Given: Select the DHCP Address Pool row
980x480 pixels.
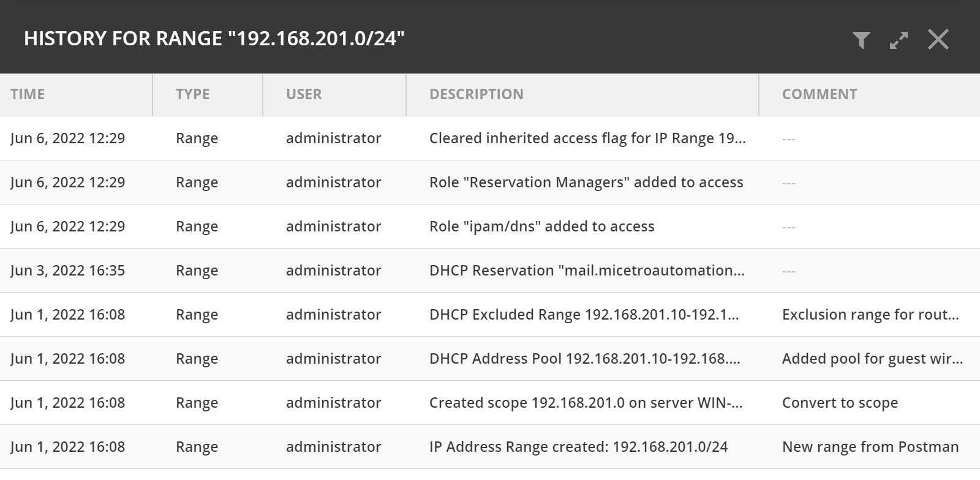Looking at the screenshot, I should [490, 359].
